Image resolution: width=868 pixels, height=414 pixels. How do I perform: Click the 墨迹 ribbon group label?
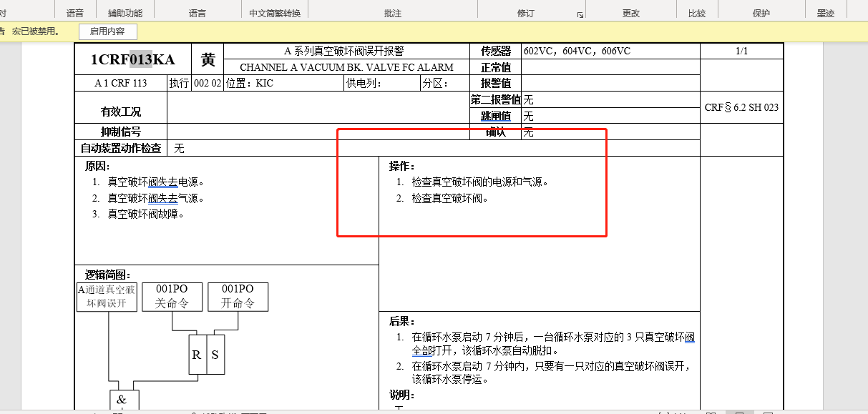(x=826, y=13)
